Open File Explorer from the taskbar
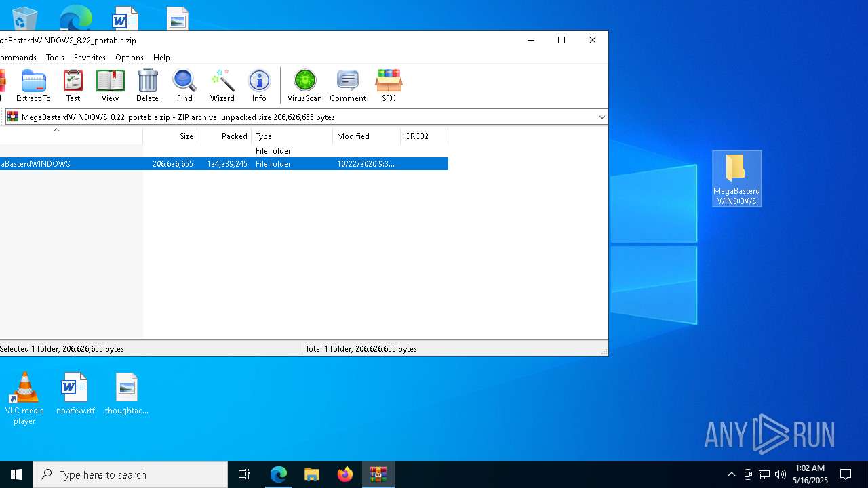This screenshot has width=868, height=488. click(312, 474)
